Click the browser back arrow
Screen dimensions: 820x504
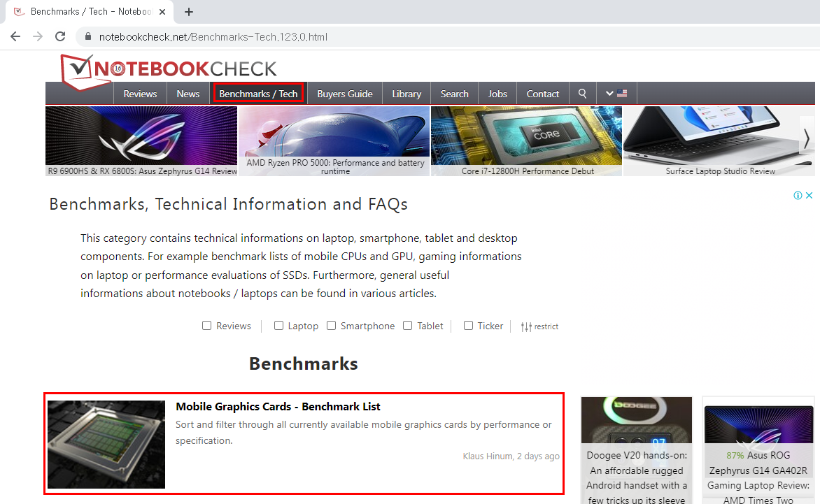(x=15, y=36)
